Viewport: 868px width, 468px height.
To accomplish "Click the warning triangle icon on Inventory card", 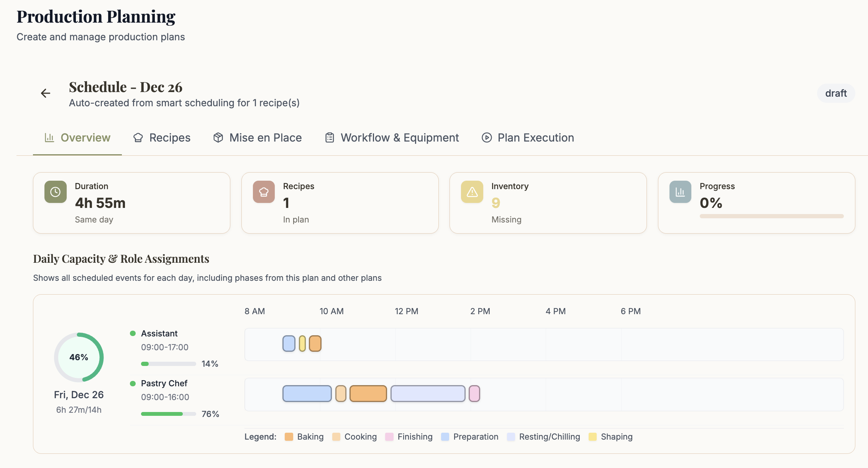I will 472,192.
